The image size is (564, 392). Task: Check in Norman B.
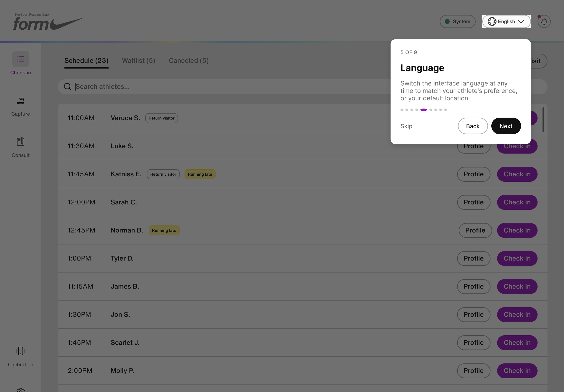[x=517, y=230]
